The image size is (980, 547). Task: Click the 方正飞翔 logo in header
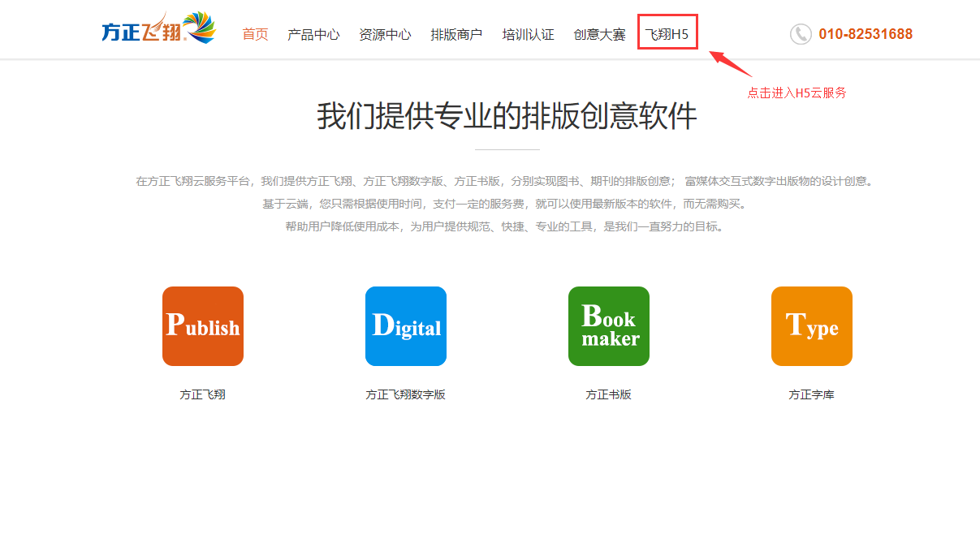click(x=159, y=28)
